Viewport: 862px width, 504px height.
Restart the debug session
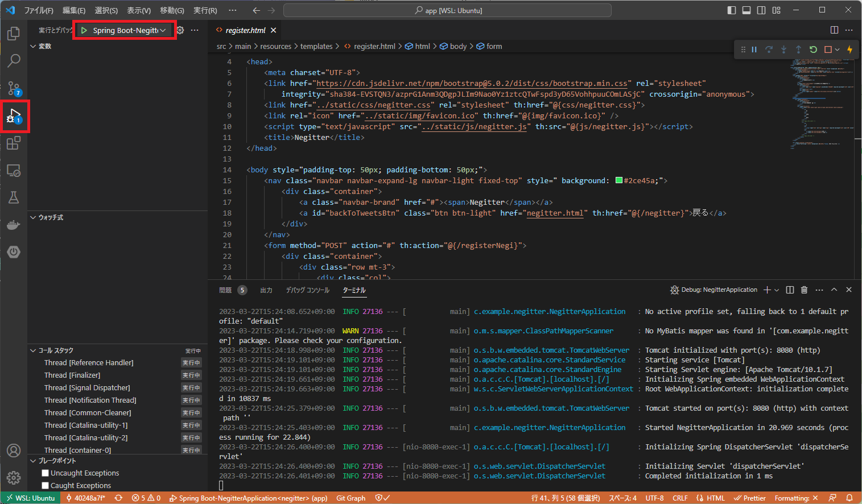point(814,49)
